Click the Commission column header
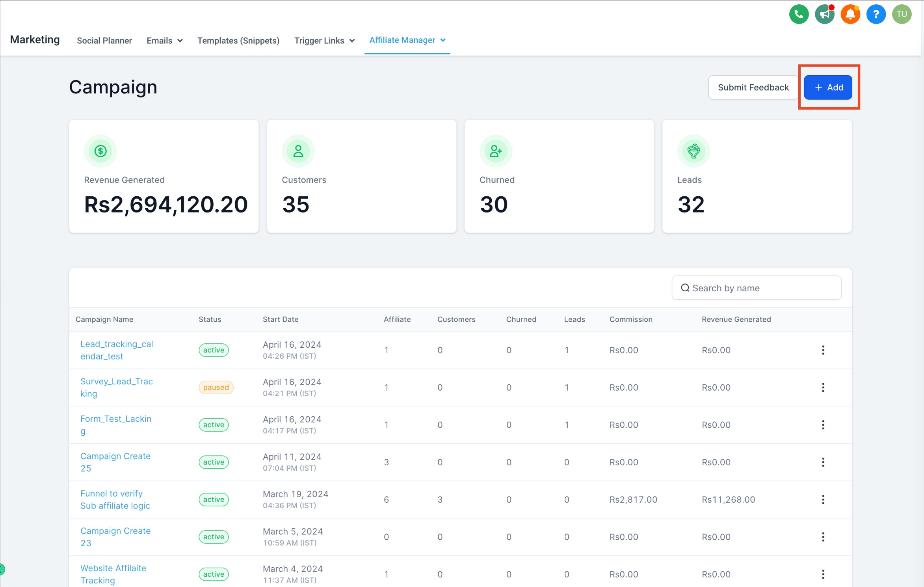This screenshot has height=587, width=924. tap(631, 319)
